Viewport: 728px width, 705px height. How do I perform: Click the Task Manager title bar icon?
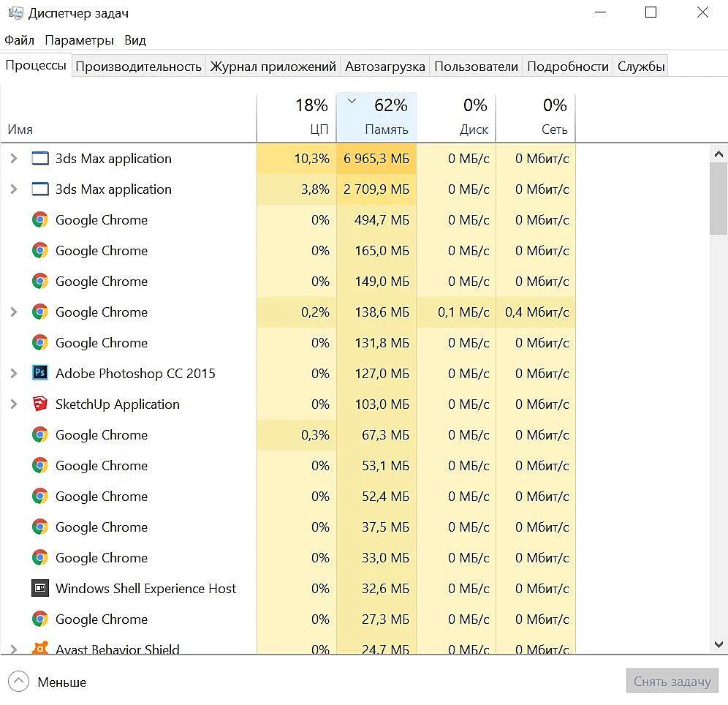(x=16, y=12)
